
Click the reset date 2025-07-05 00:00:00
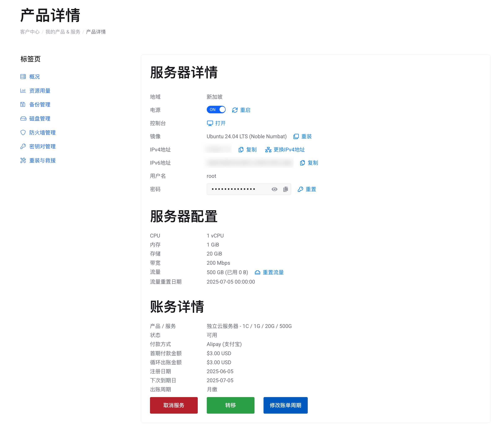pyautogui.click(x=231, y=282)
